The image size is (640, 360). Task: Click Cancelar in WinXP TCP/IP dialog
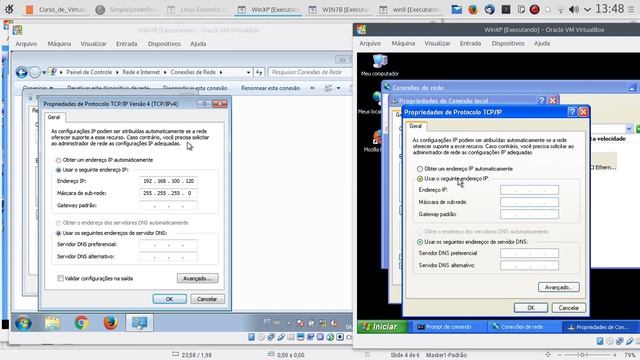569,308
